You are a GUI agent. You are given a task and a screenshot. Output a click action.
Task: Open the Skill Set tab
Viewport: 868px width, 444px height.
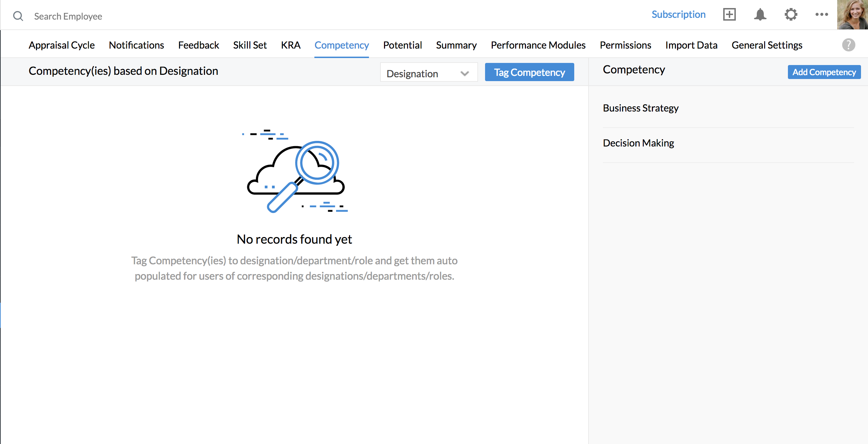coord(250,45)
